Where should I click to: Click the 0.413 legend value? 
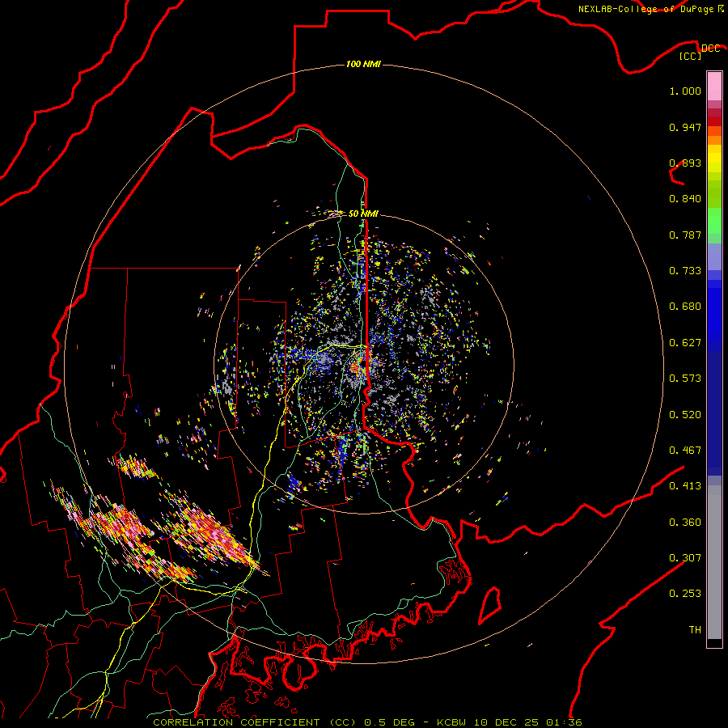click(685, 486)
